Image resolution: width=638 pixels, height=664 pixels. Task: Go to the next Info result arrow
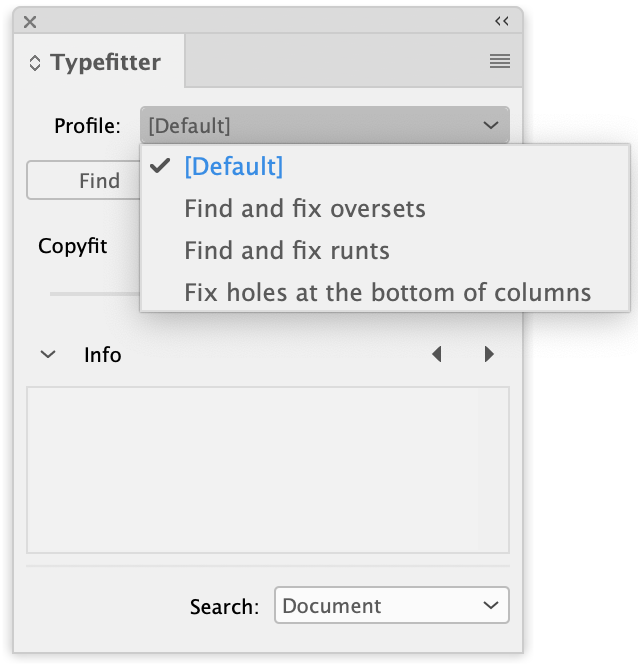pyautogui.click(x=489, y=354)
